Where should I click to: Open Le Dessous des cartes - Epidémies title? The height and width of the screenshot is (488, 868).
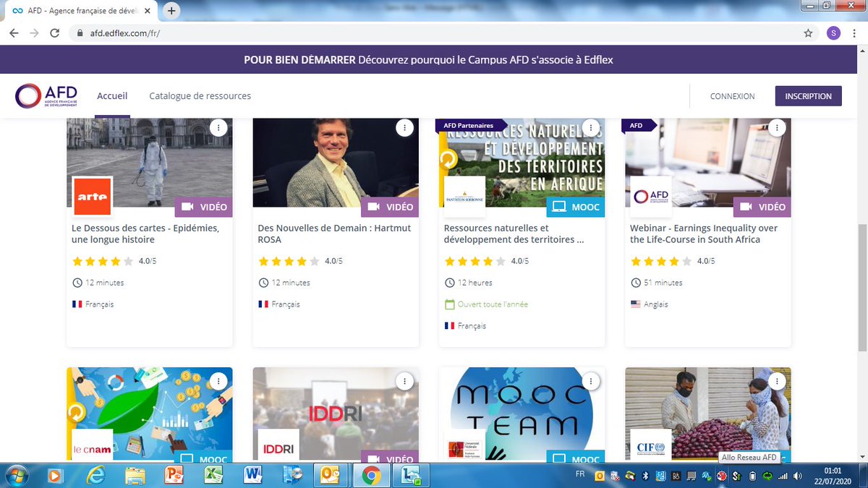pos(145,234)
